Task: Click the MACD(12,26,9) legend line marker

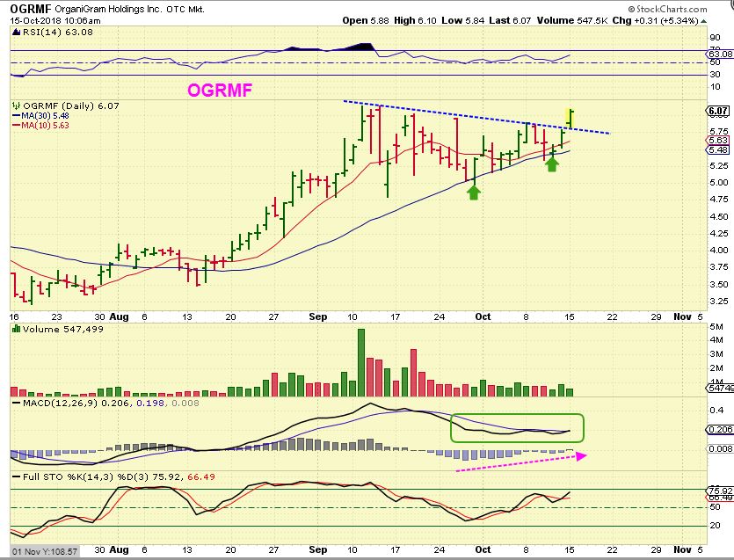Action: 17,404
